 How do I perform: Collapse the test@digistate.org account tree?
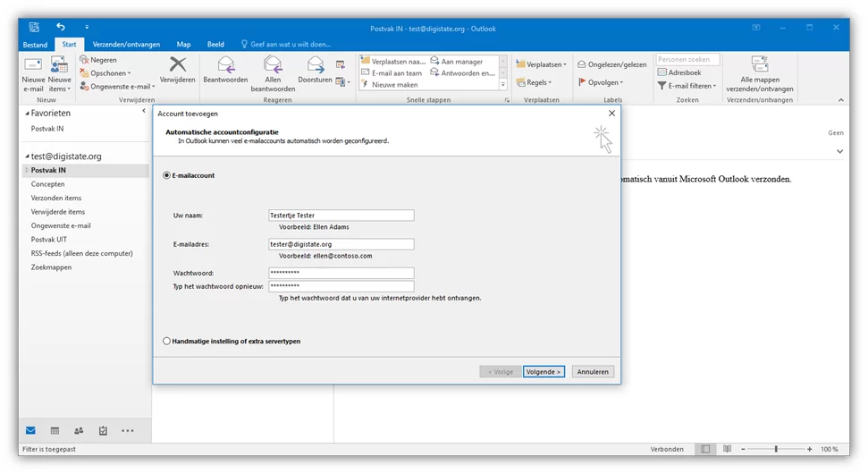click(x=27, y=157)
